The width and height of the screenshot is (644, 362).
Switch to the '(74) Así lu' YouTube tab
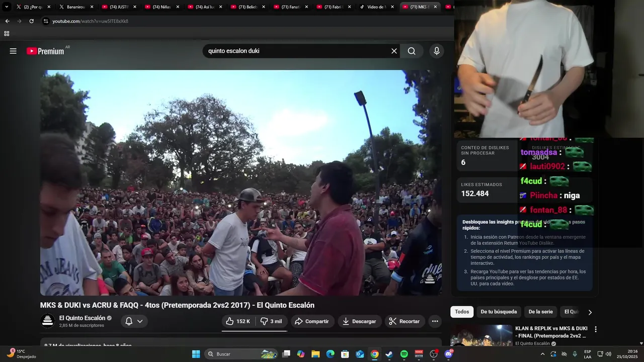(205, 7)
